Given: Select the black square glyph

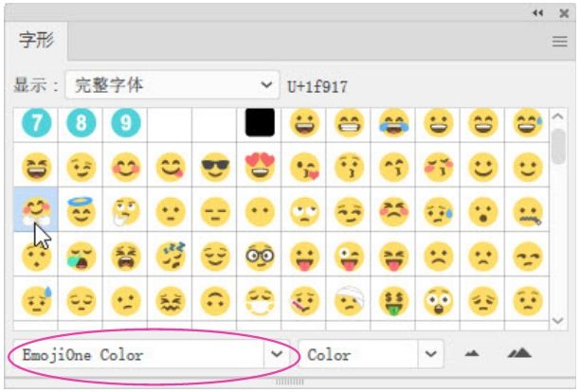Looking at the screenshot, I should tap(260, 122).
